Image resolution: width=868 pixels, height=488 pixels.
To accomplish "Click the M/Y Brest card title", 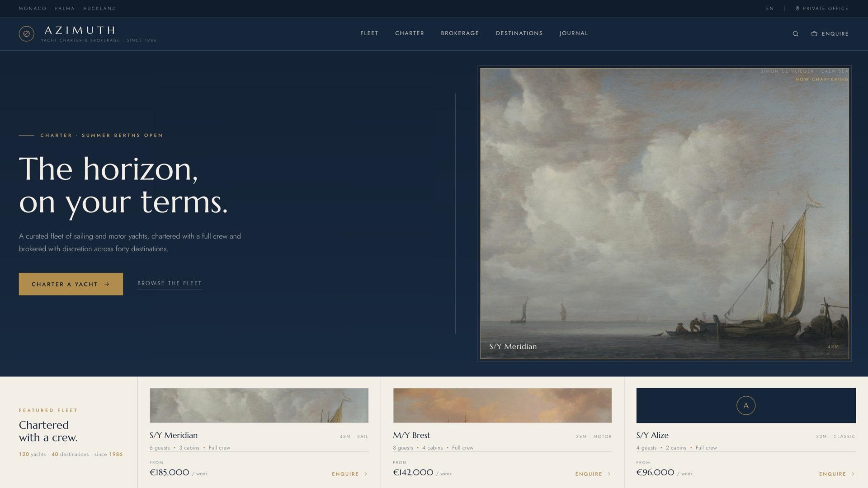I will (411, 436).
